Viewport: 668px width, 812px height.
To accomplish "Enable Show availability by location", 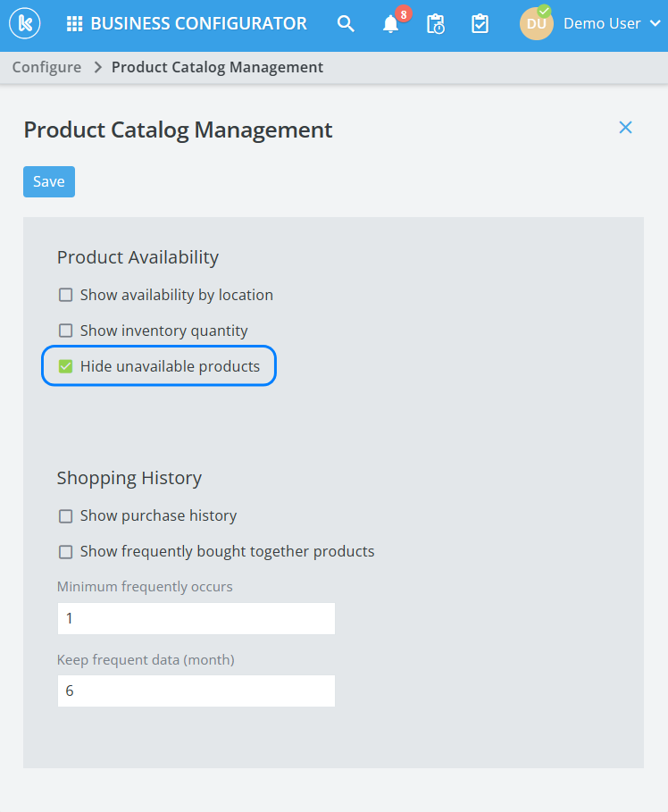I will 66,296.
